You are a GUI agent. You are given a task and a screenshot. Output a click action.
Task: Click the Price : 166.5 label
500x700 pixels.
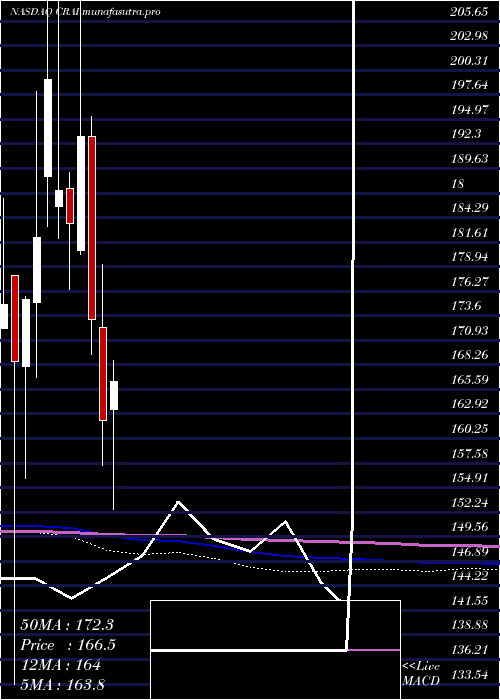pos(68,645)
